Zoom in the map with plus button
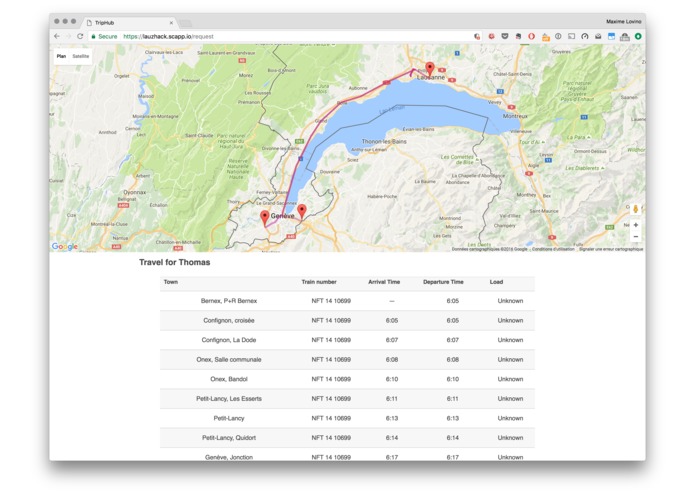 pos(636,225)
